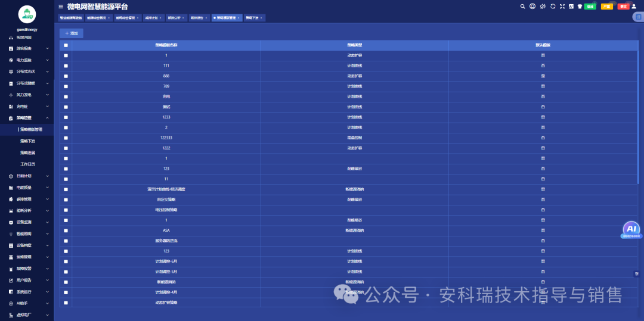Viewport: 644px width, 321px height.
Task: Click the 风力发电 wind turbine icon
Action: point(11,95)
